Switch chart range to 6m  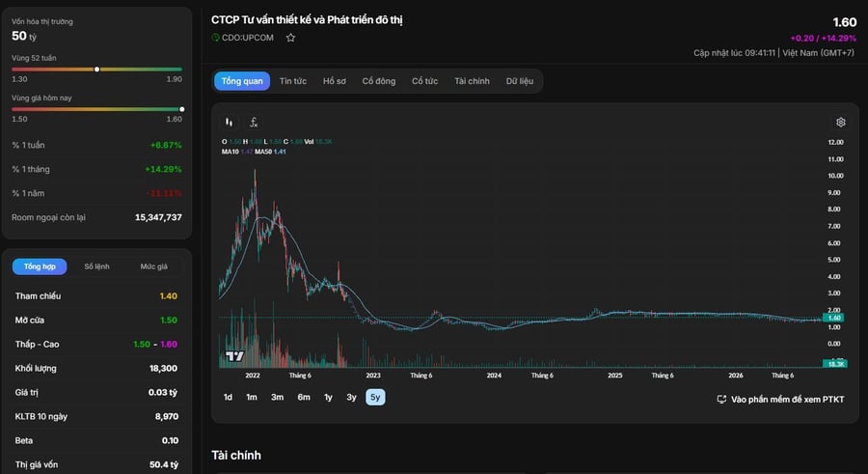pos(304,397)
